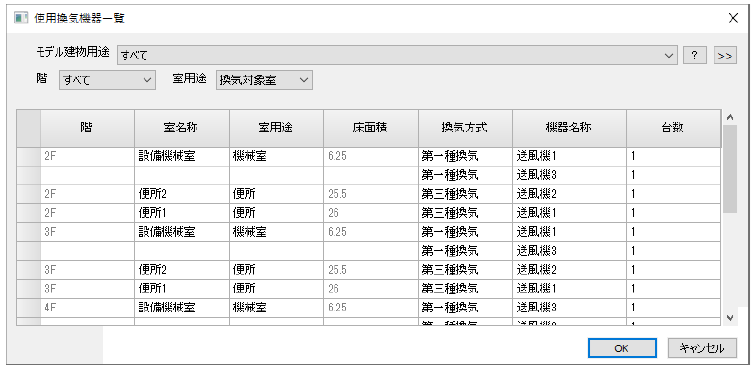Click the 送風機2 cell in the 2F 便所2 row
755x368 pixels.
click(570, 194)
